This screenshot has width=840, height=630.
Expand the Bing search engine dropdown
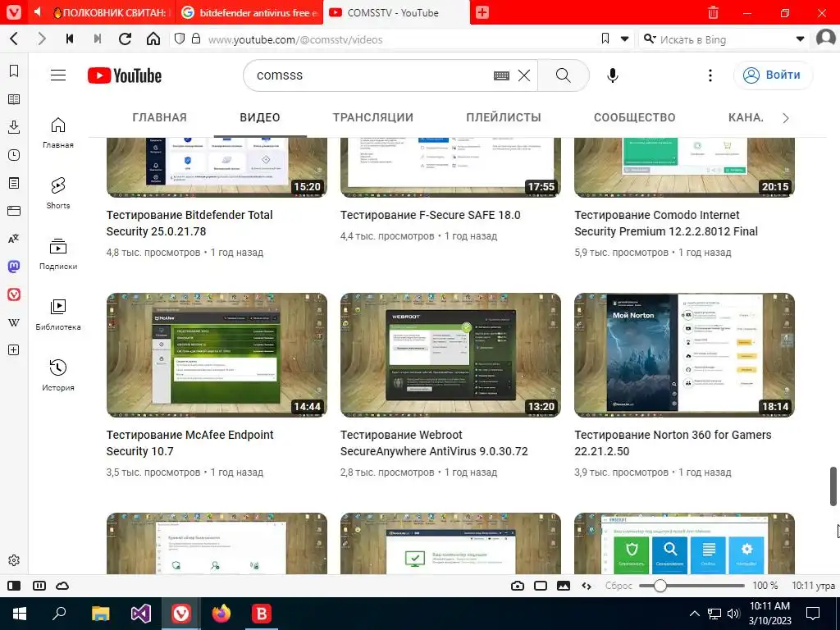click(800, 39)
